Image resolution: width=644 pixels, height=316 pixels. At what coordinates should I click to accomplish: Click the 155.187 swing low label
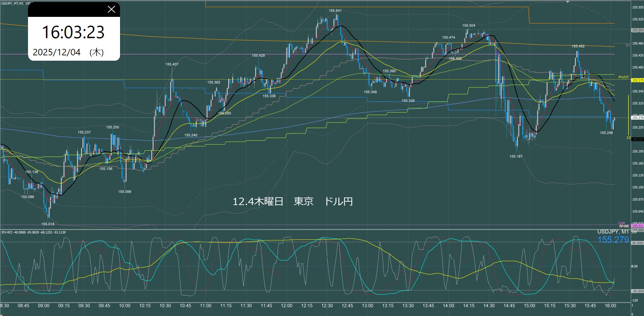tap(516, 156)
